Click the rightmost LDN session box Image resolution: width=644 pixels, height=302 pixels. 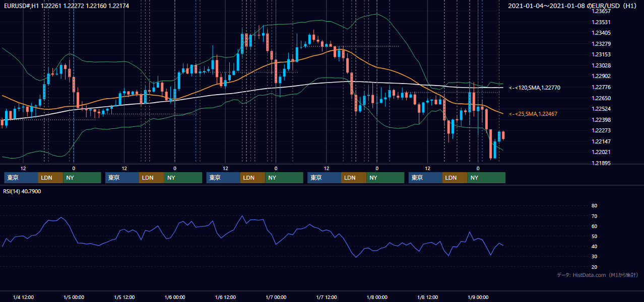click(455, 178)
